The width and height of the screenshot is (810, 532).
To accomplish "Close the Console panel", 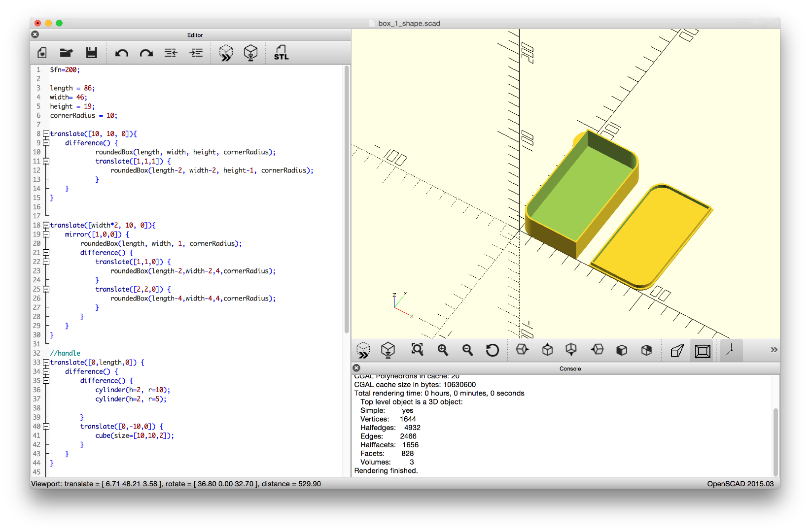I will (356, 368).
